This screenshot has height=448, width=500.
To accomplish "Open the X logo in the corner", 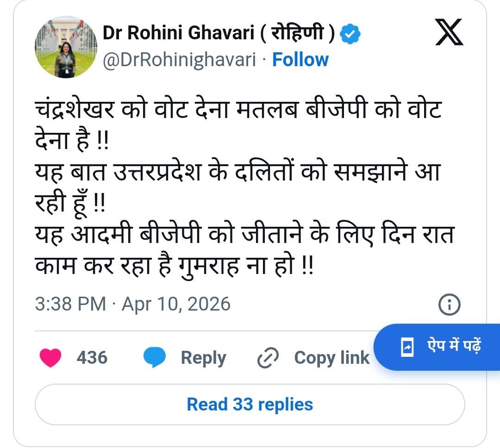I will point(449,32).
